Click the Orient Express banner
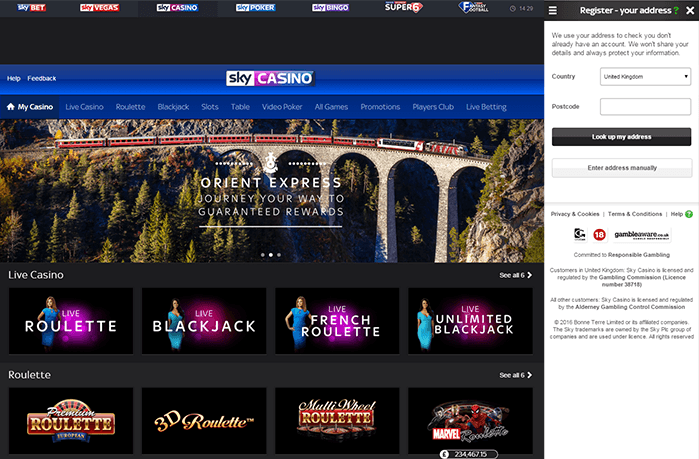The width and height of the screenshot is (699, 459). [272, 191]
